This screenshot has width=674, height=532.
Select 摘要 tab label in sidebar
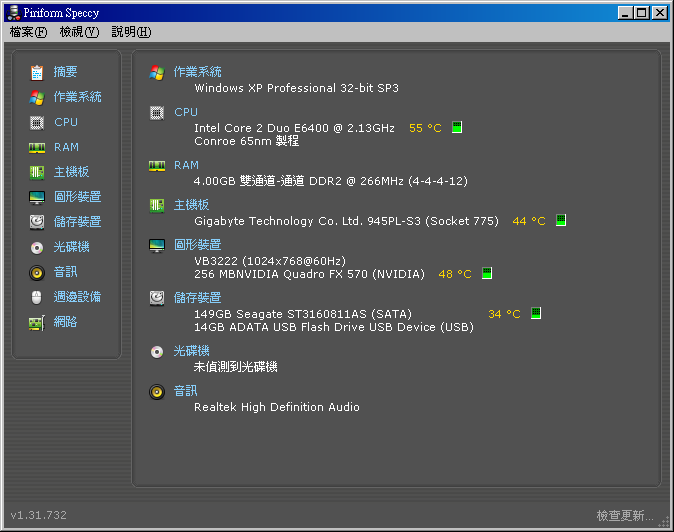tap(65, 72)
